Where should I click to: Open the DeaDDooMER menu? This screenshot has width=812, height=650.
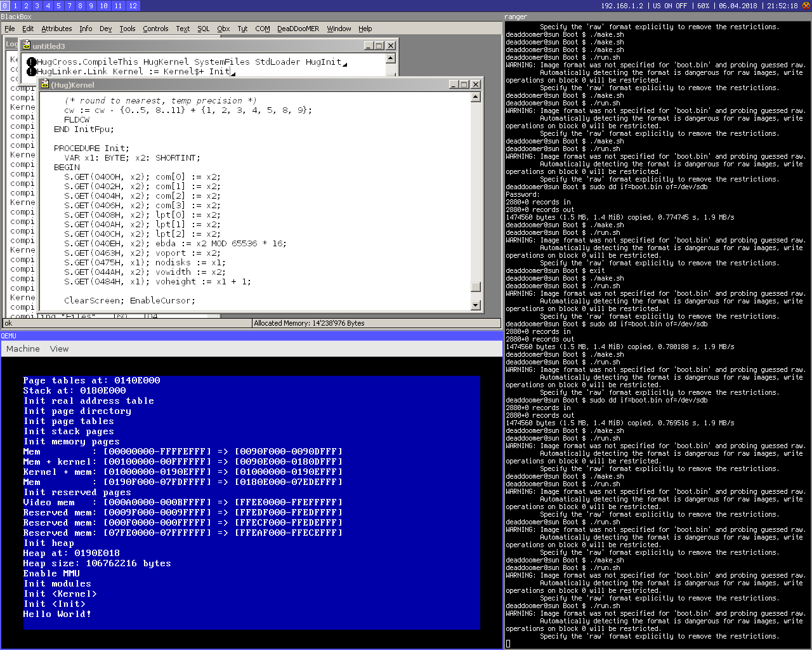point(298,29)
